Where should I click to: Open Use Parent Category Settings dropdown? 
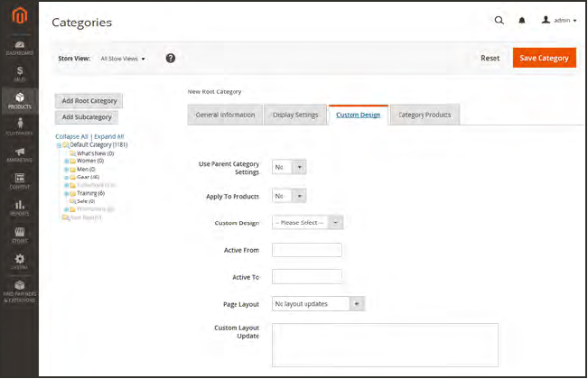coord(289,167)
